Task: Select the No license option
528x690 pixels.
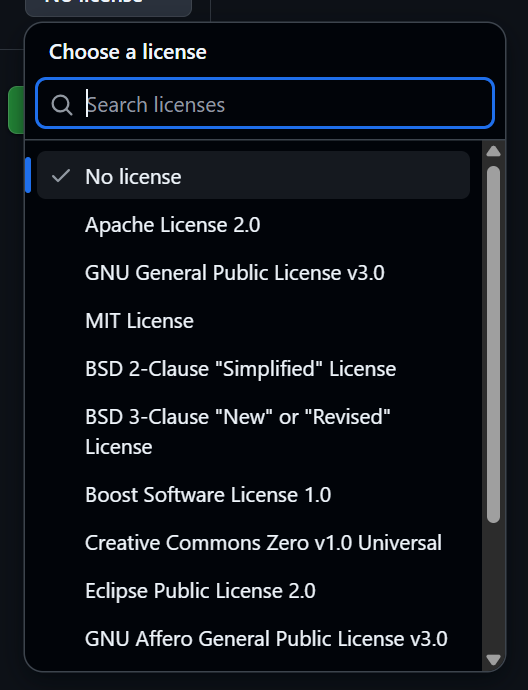Action: click(x=253, y=175)
